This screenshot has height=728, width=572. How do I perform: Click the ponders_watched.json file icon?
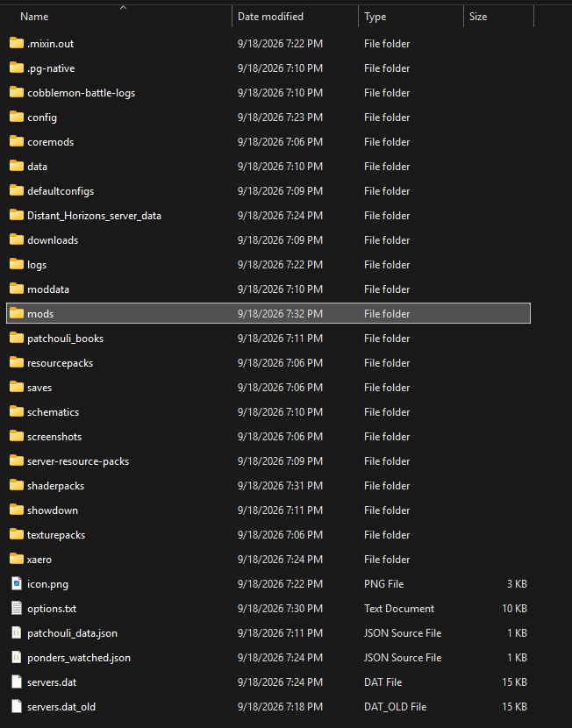point(17,658)
